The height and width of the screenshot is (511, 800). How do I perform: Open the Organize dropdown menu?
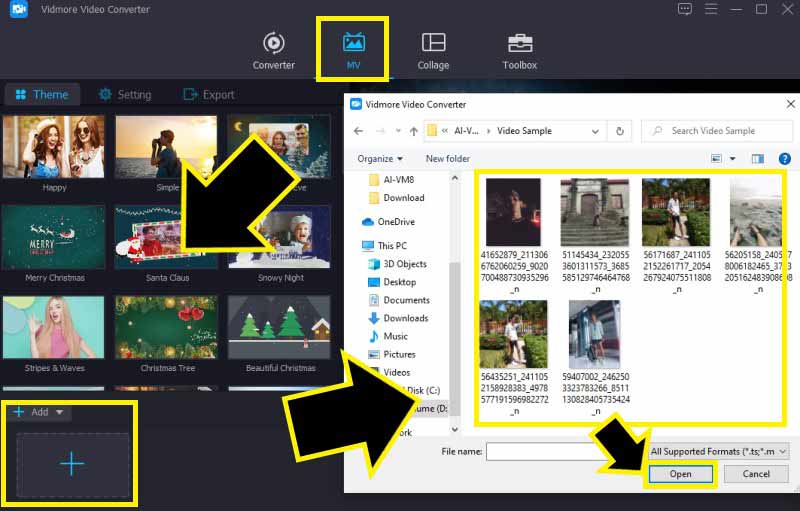click(380, 158)
